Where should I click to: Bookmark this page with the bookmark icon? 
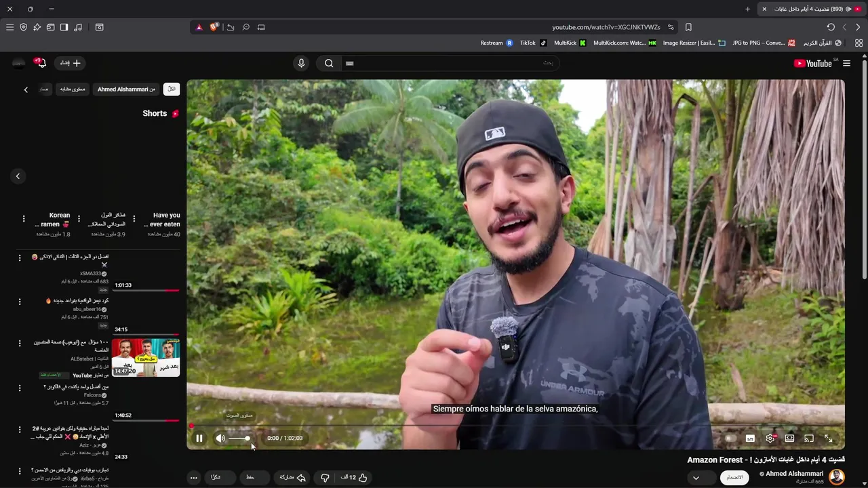[688, 27]
